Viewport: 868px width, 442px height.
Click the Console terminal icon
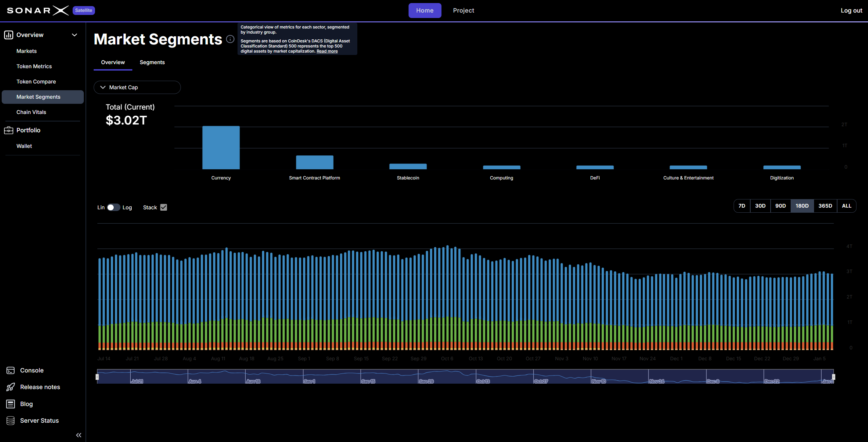coord(11,370)
